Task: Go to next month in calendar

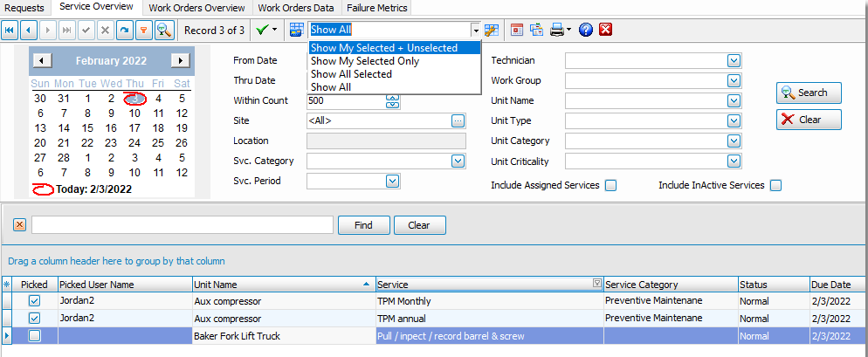Action: pyautogui.click(x=181, y=60)
